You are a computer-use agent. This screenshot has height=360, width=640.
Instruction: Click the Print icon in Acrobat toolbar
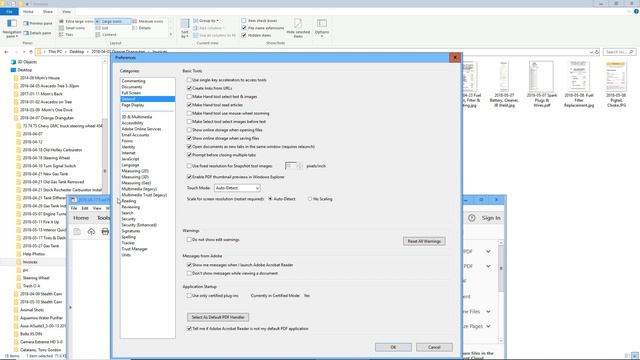(105, 232)
